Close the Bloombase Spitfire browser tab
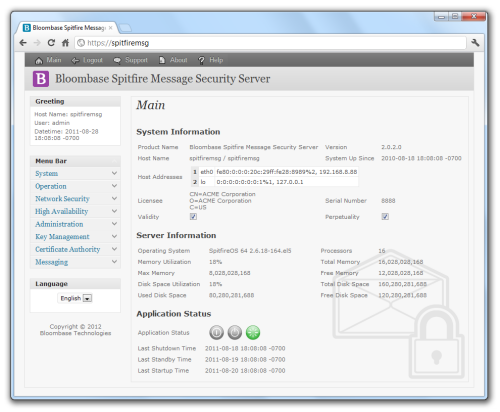500x412 pixels. (110, 28)
